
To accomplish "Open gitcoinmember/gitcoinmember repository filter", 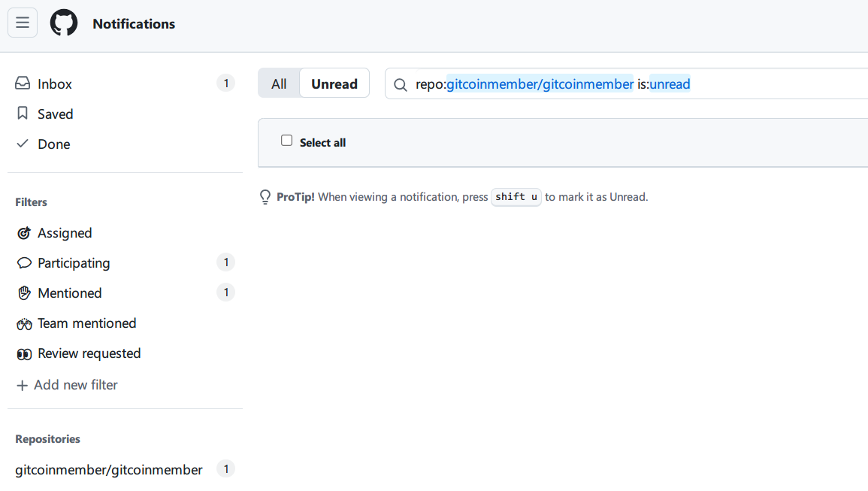I will point(109,470).
